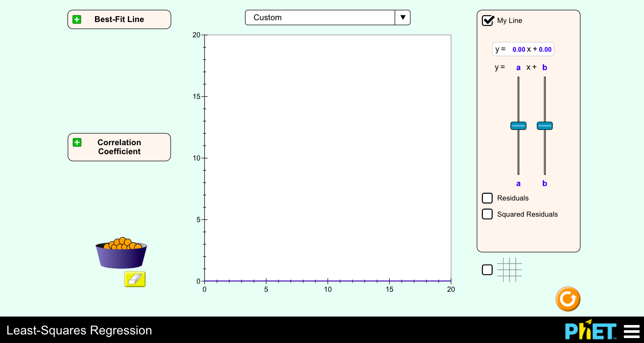Image resolution: width=644 pixels, height=343 pixels.
Task: Toggle the grid display checkbox
Action: tap(487, 269)
